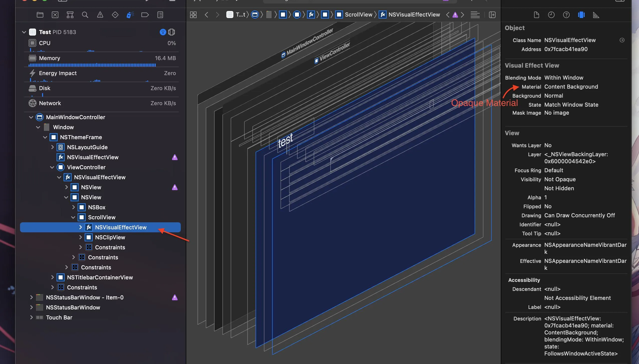Click the Class Name jump arrow button
This screenshot has height=364, width=639.
622,40
